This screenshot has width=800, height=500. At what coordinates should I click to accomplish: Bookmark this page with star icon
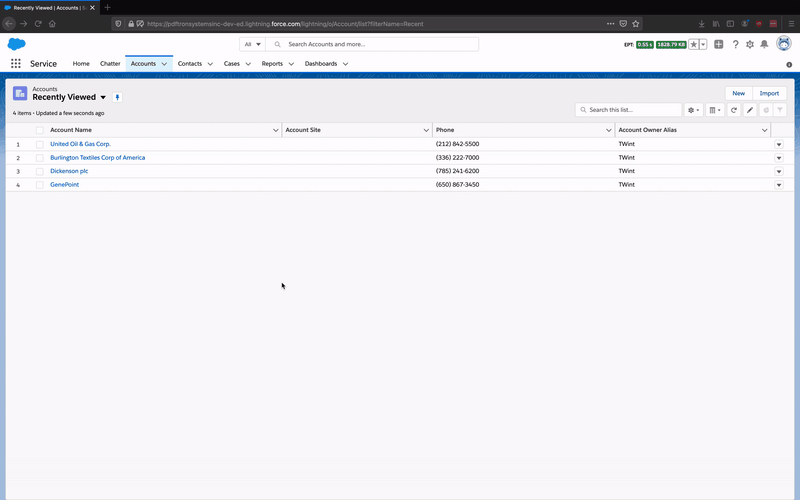click(x=636, y=23)
